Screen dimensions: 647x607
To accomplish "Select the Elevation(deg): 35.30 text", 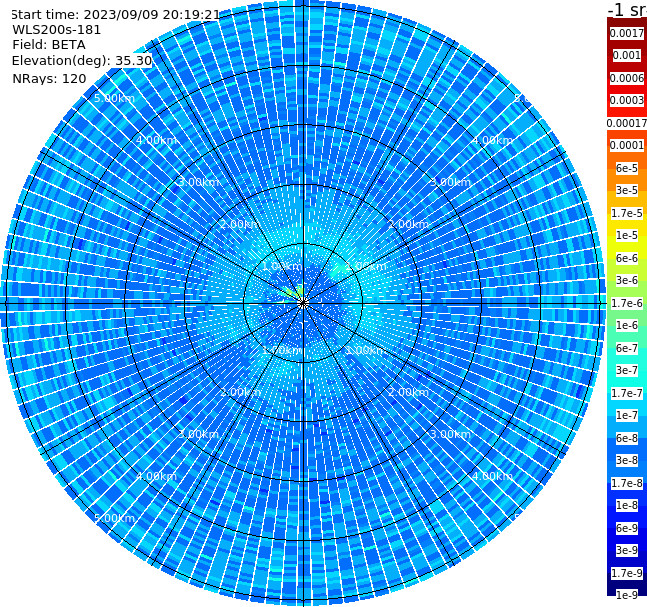I will click(82, 61).
